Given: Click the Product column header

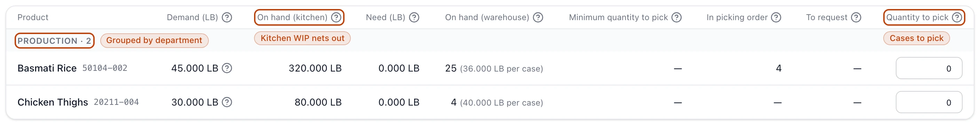Looking at the screenshot, I should 33,17.
